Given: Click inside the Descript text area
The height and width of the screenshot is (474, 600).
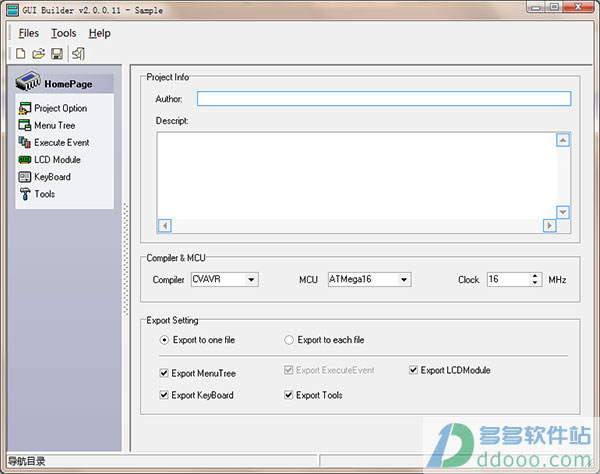Looking at the screenshot, I should pyautogui.click(x=357, y=176).
